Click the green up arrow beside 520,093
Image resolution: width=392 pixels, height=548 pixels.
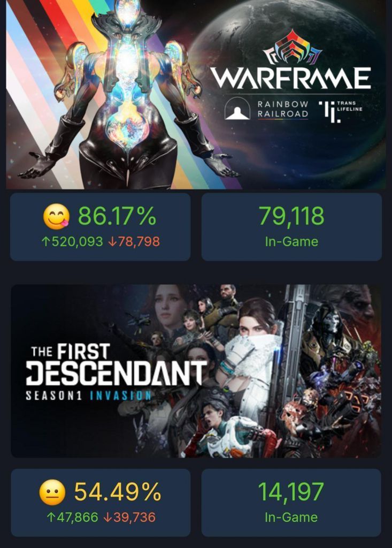click(x=45, y=241)
